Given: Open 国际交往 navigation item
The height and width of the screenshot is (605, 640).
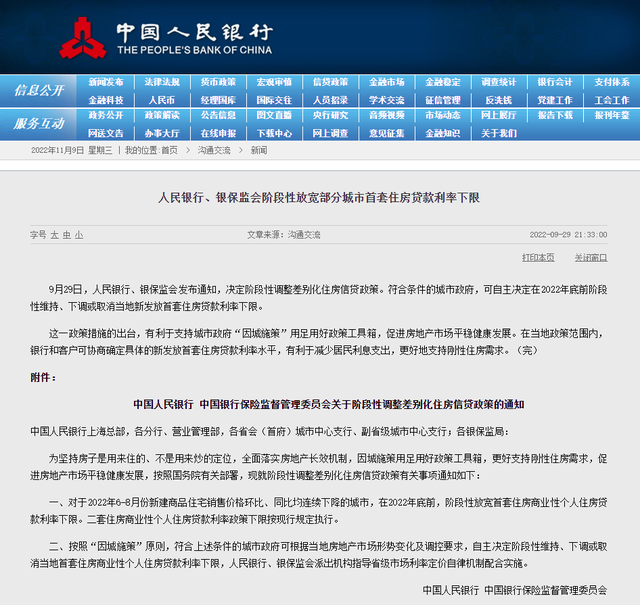Looking at the screenshot, I should 274,100.
